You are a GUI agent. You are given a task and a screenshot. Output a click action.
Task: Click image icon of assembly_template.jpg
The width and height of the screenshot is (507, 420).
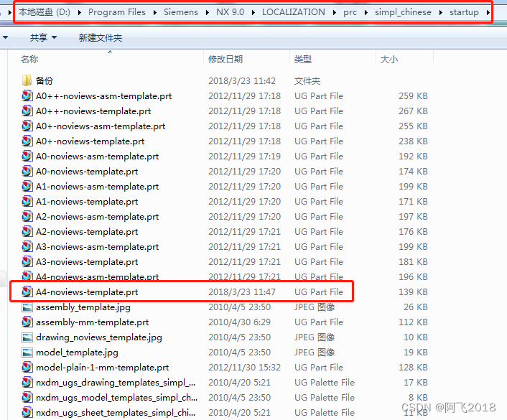[x=27, y=307]
